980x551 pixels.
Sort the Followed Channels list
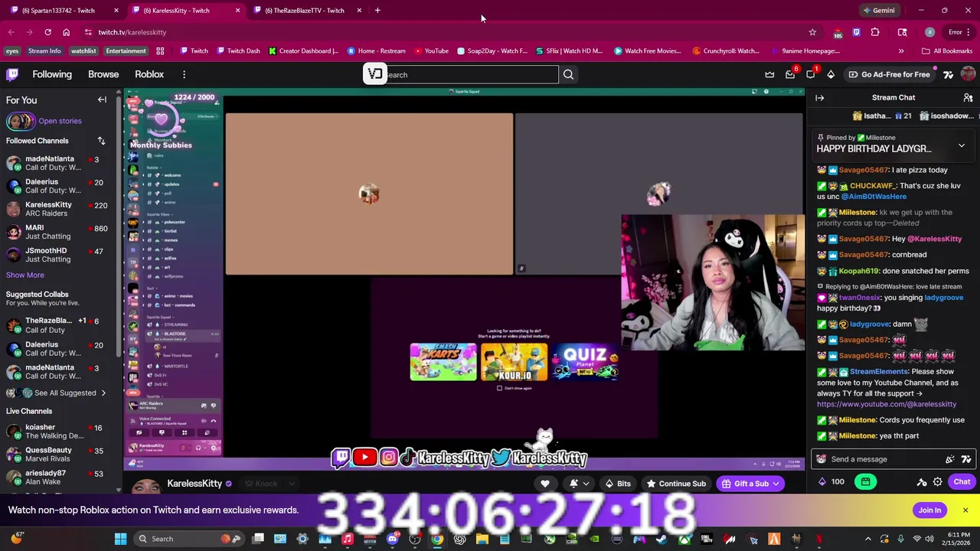101,141
